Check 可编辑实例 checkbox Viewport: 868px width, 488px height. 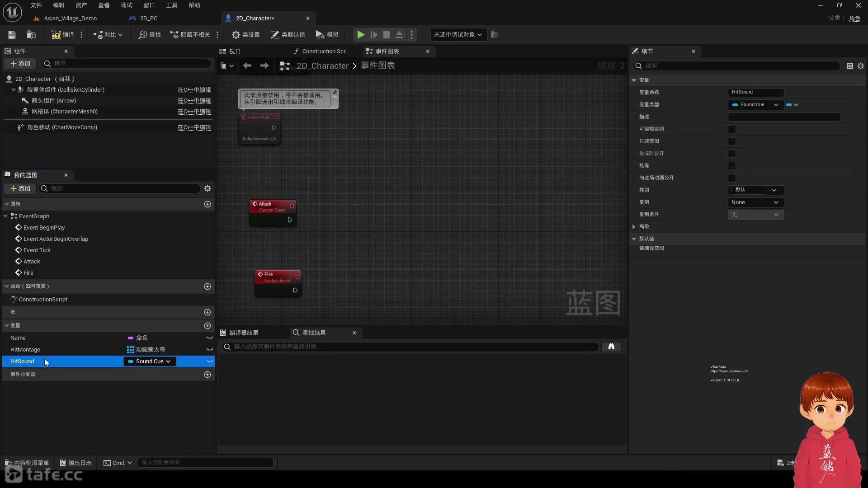732,130
